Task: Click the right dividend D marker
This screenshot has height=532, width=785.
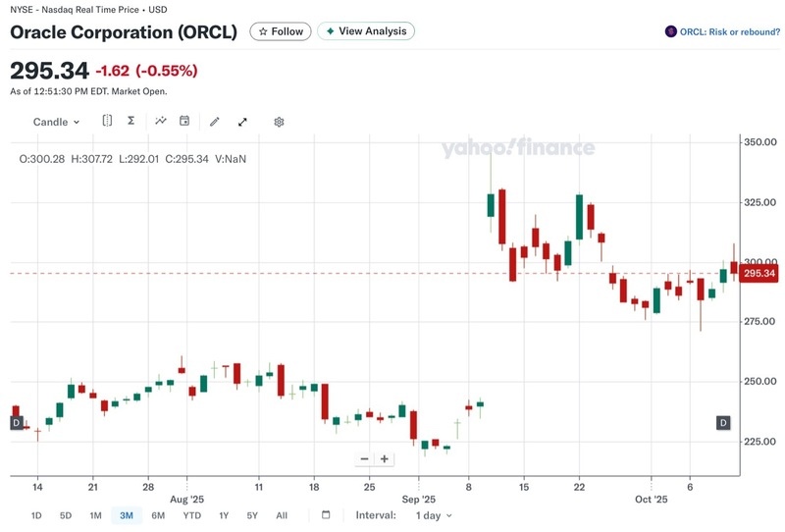Action: pyautogui.click(x=723, y=423)
